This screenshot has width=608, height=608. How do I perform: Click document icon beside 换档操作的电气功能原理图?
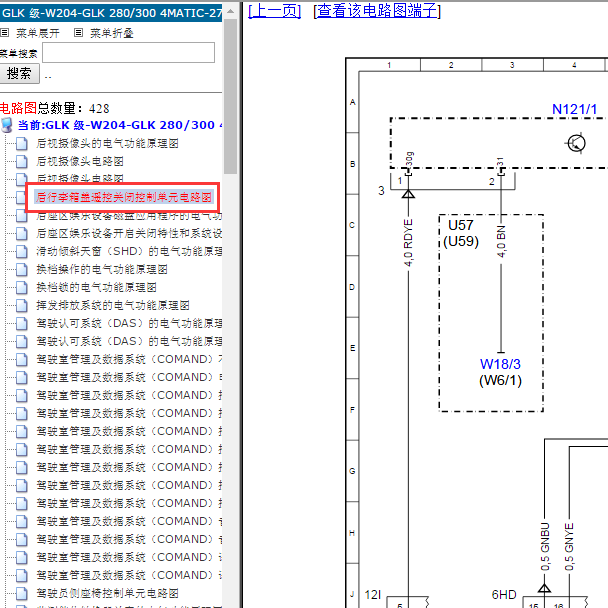[22, 269]
